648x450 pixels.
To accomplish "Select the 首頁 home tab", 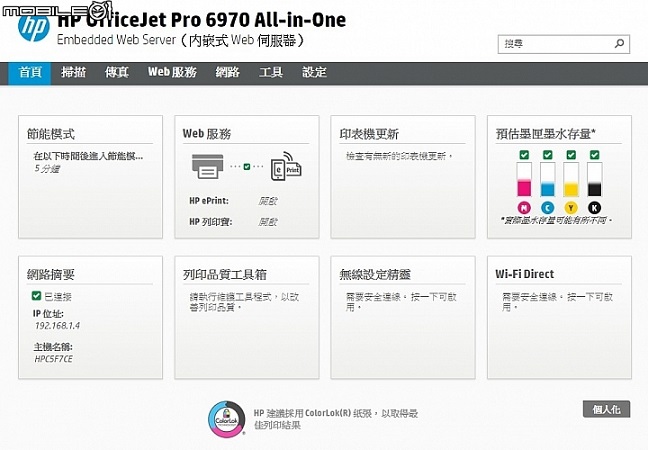I will pos(30,73).
